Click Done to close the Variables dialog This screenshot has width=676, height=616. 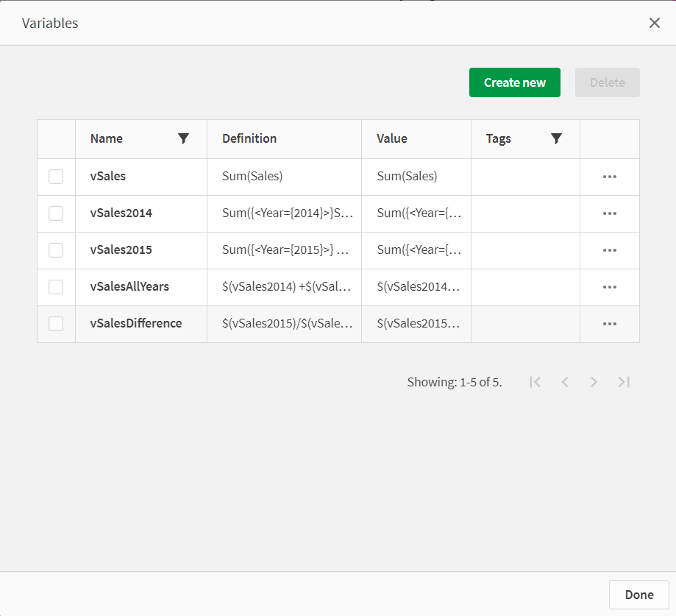coord(638,595)
